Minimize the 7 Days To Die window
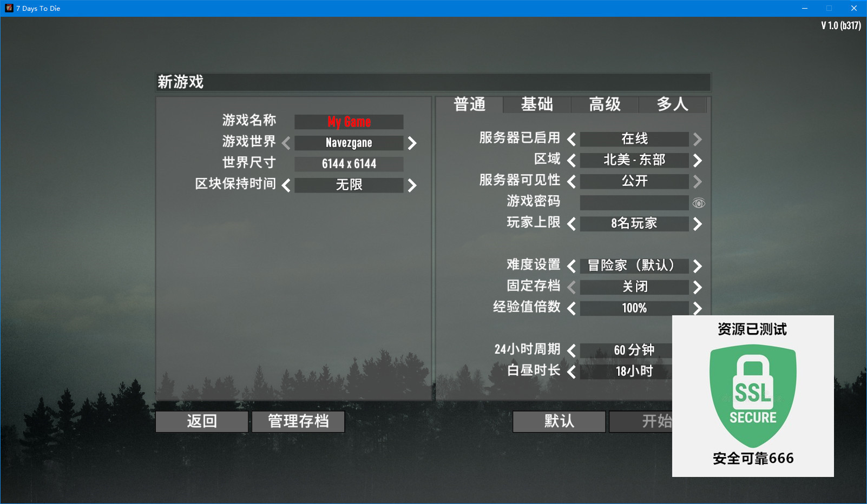The image size is (867, 504). (x=805, y=8)
